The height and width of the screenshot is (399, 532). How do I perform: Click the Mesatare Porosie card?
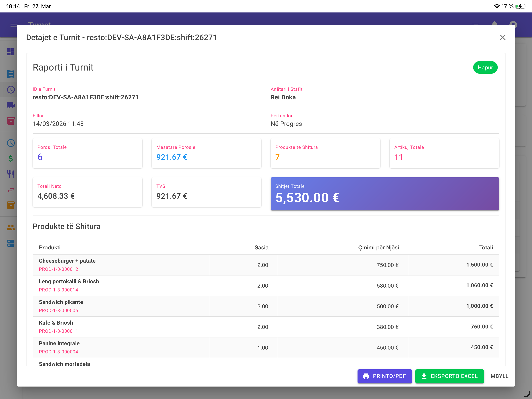[x=206, y=153]
